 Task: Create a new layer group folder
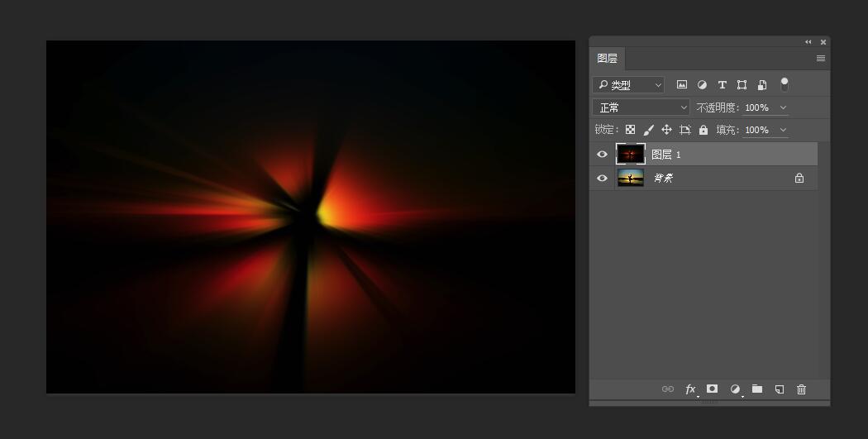[757, 389]
